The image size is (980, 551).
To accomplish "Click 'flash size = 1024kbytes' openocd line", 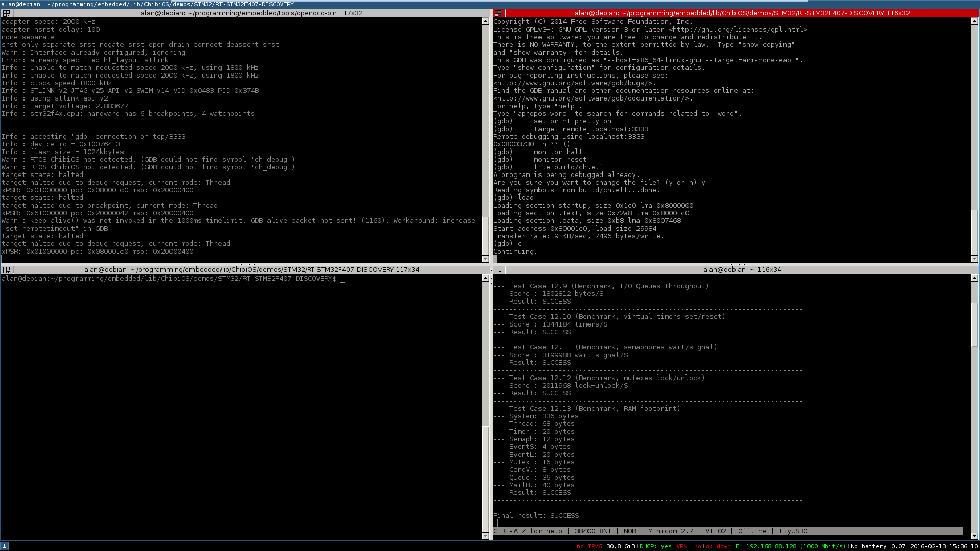I will coord(63,152).
